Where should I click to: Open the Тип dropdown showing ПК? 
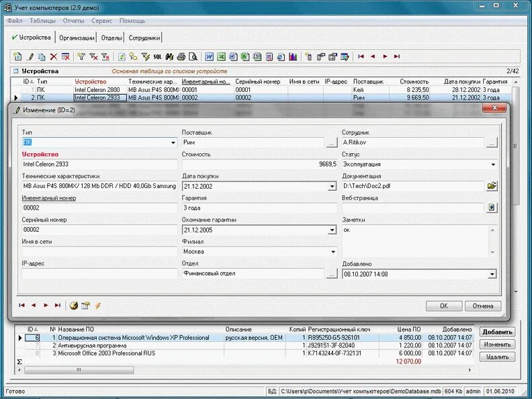point(173,143)
